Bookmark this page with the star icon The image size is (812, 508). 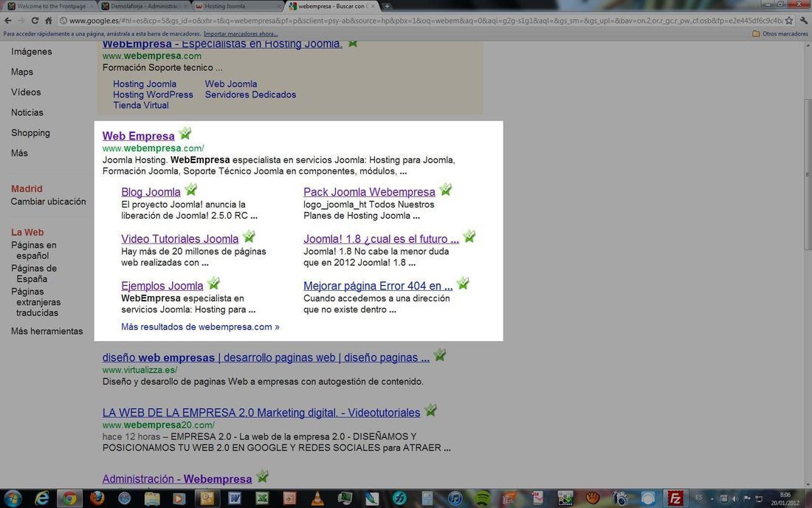(x=788, y=21)
